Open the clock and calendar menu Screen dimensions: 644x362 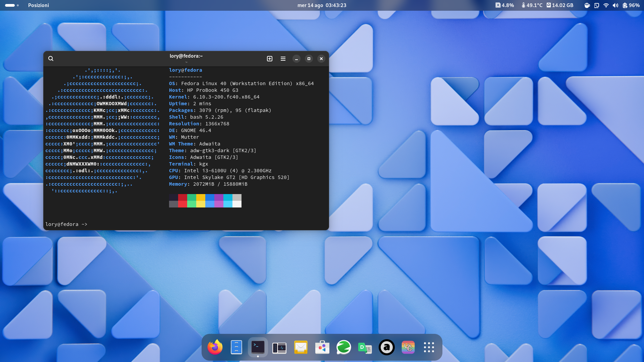[322, 5]
